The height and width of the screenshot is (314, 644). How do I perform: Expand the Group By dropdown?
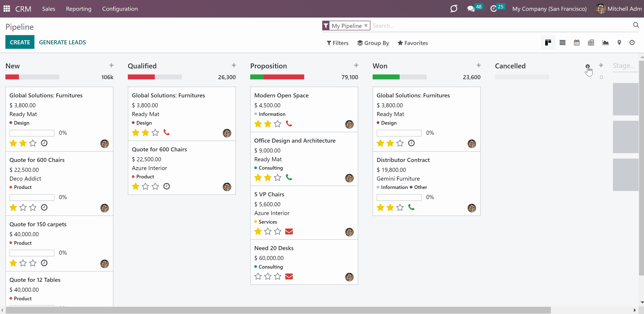pyautogui.click(x=373, y=43)
